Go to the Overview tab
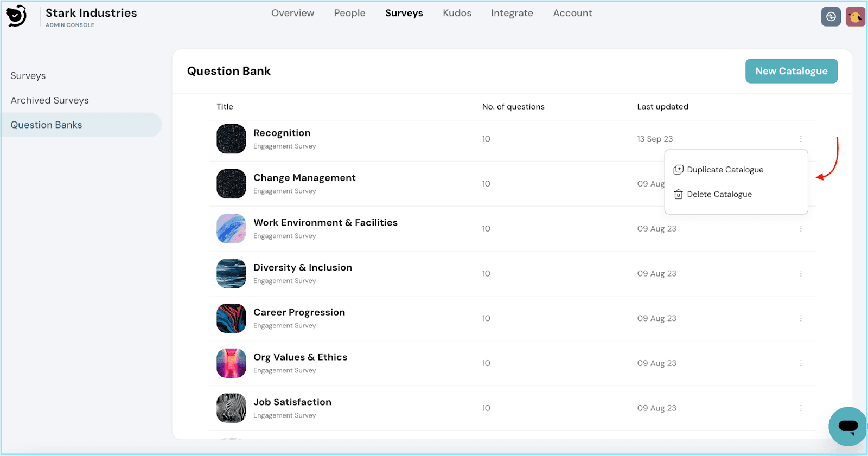The width and height of the screenshot is (868, 456). [x=292, y=13]
